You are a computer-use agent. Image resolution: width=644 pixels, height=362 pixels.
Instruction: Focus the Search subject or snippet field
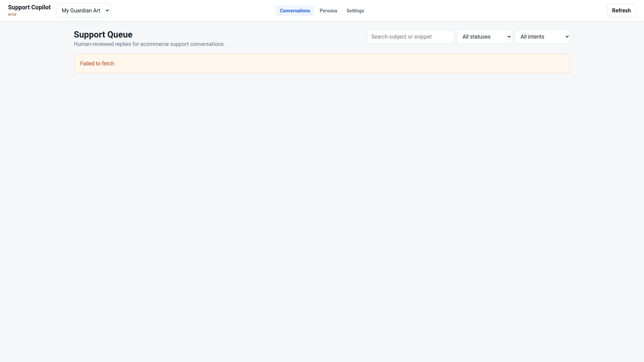pyautogui.click(x=410, y=37)
